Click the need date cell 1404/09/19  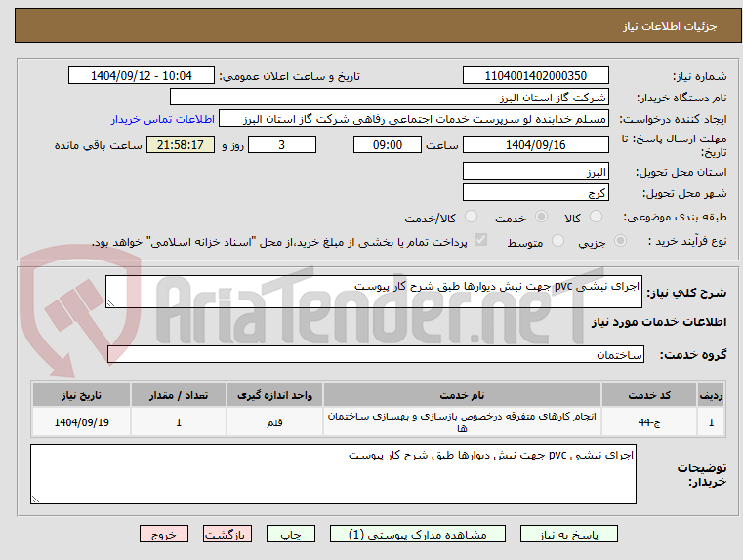(x=81, y=422)
